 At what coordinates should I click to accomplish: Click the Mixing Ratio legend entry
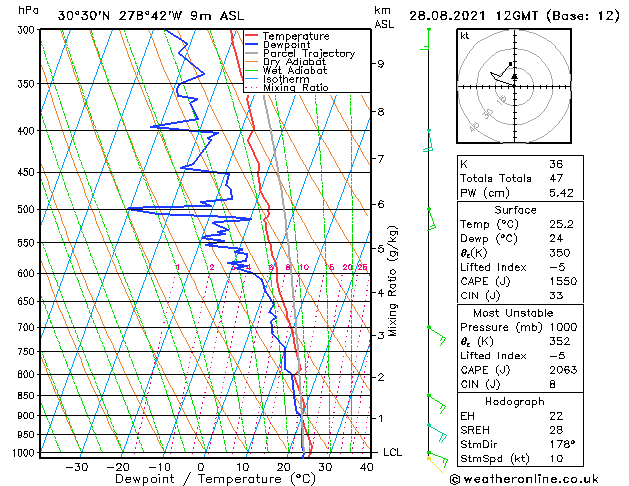pos(287,88)
